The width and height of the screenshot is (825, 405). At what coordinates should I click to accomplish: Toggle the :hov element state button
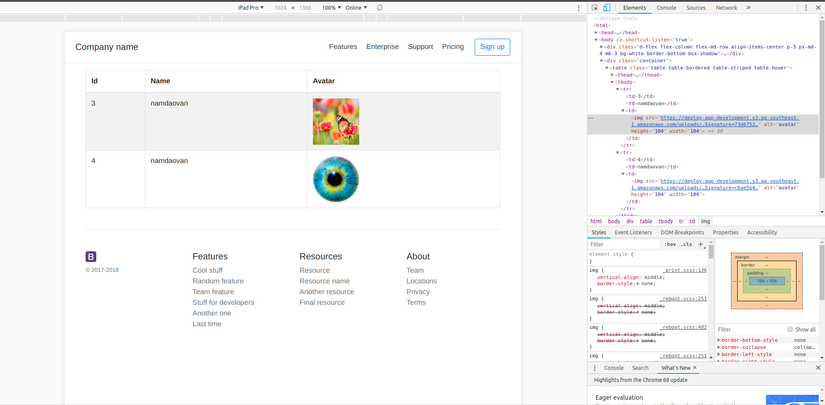670,244
